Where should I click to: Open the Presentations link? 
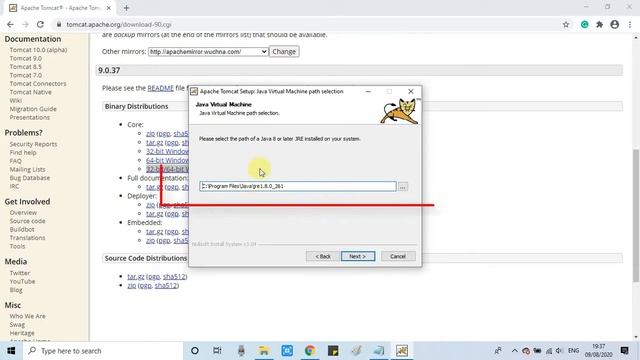[x=30, y=117]
